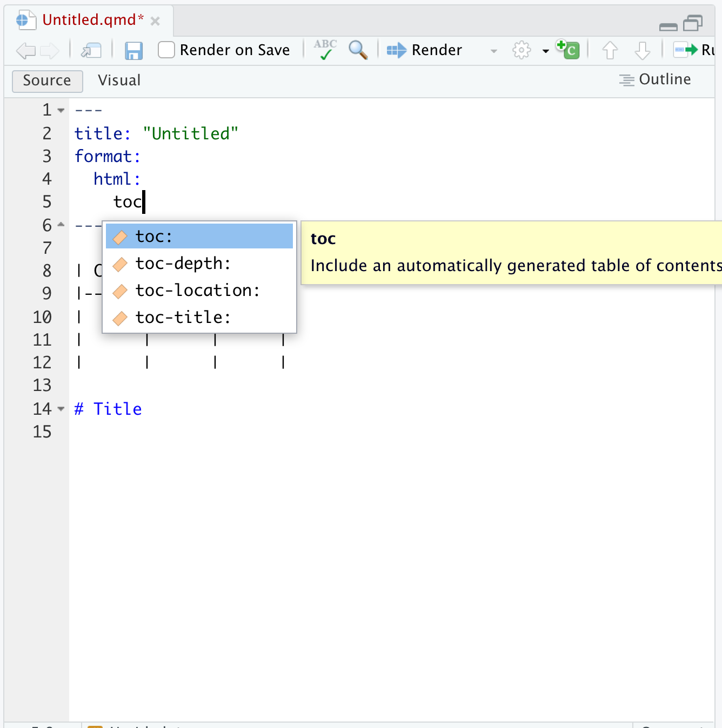Screen dimensions: 722x728
Task: Show the document Outline
Action: tap(654, 79)
